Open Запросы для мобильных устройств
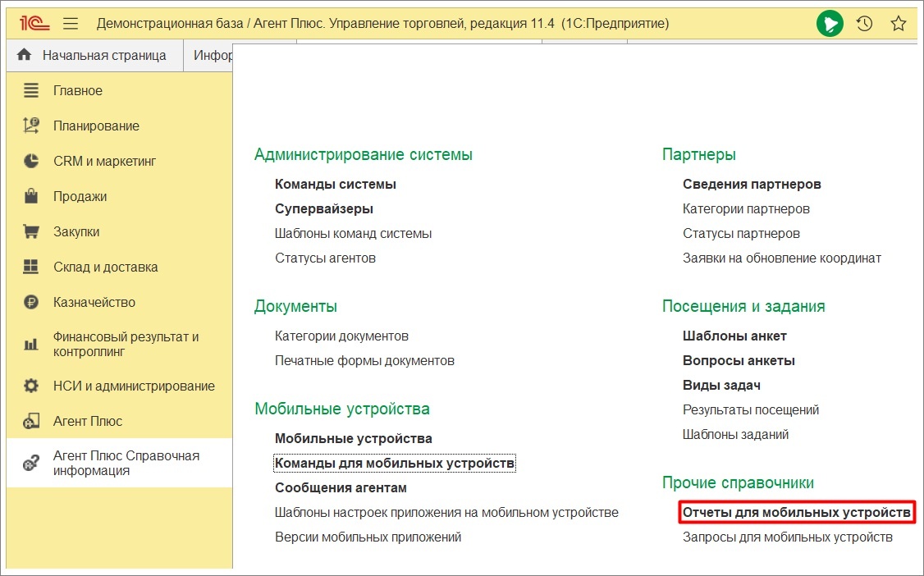The height and width of the screenshot is (576, 924). 787,537
